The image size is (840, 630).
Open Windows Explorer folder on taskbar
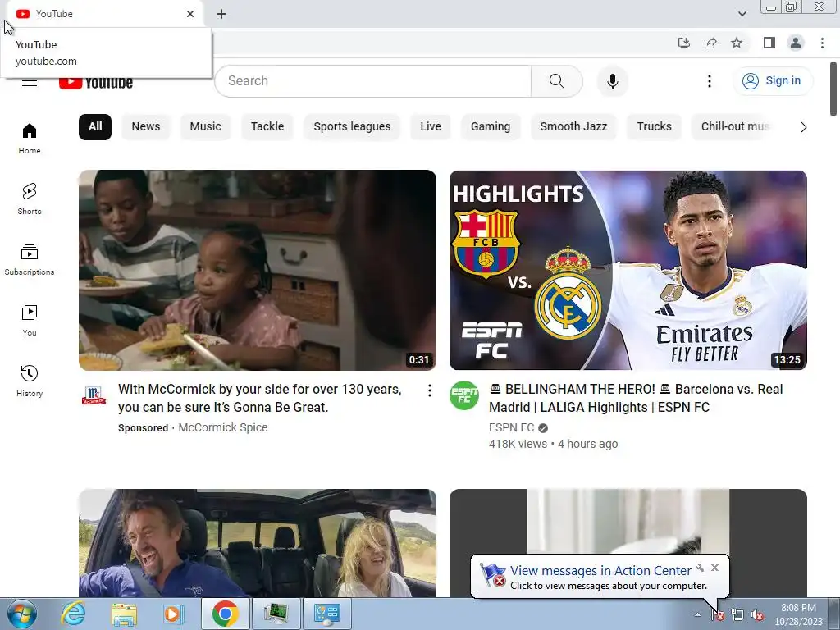(x=124, y=614)
